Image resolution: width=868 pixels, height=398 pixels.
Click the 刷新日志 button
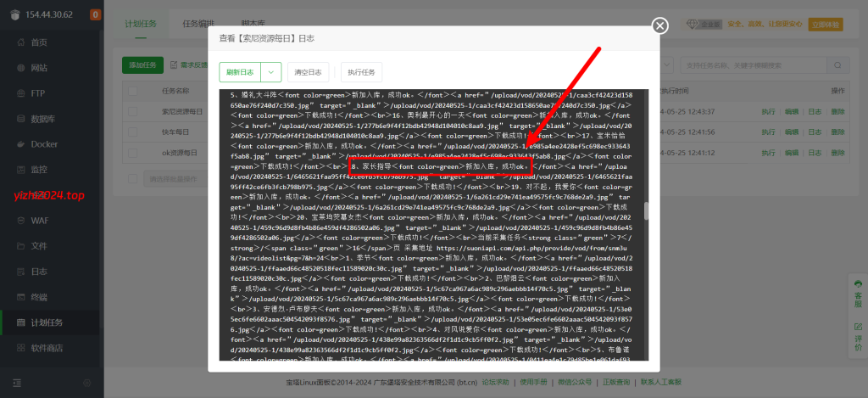239,72
